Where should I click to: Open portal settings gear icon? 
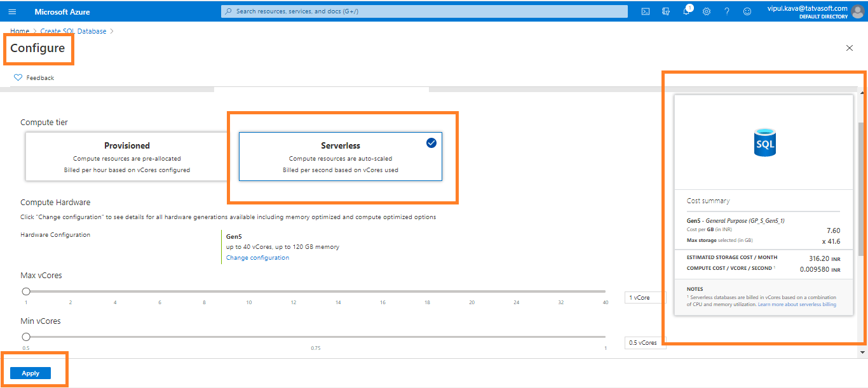coord(706,11)
